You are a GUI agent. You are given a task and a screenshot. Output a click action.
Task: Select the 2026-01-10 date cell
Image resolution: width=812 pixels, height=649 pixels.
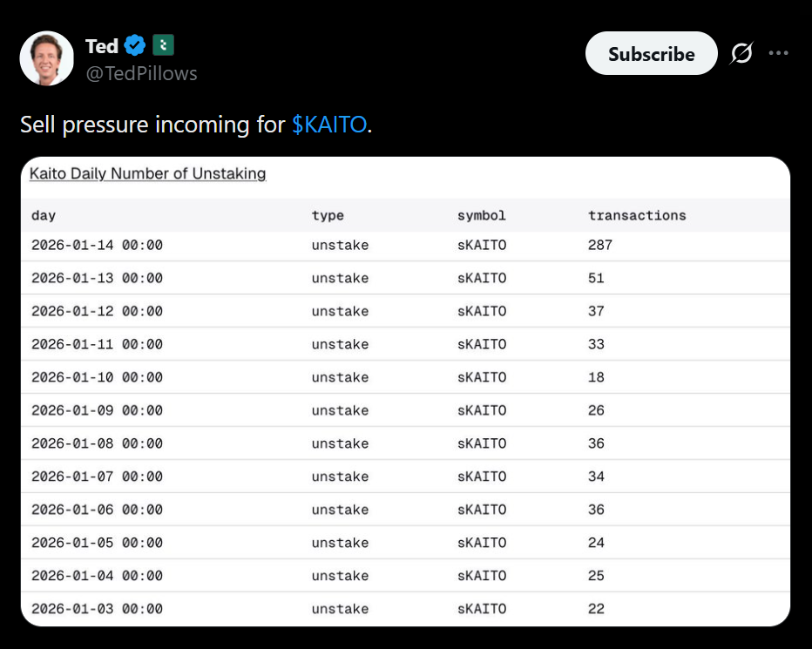tap(97, 378)
